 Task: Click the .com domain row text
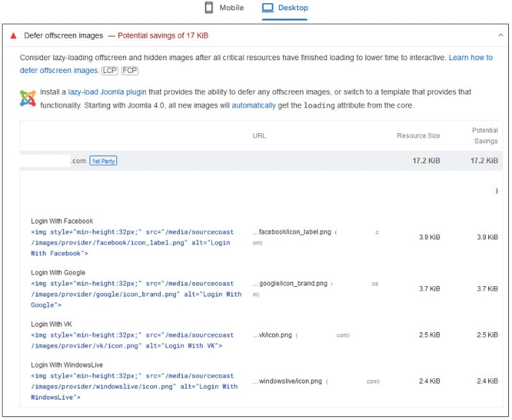(78, 161)
